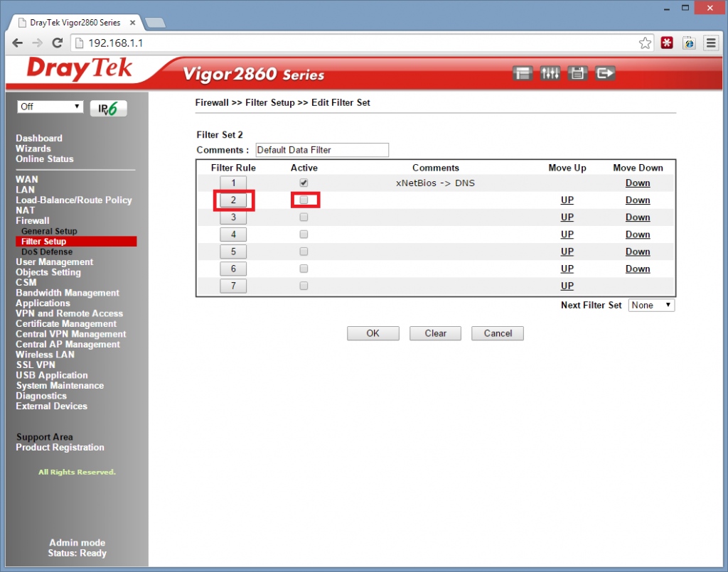
Task: Click the Support Area link
Action: pyautogui.click(x=45, y=437)
